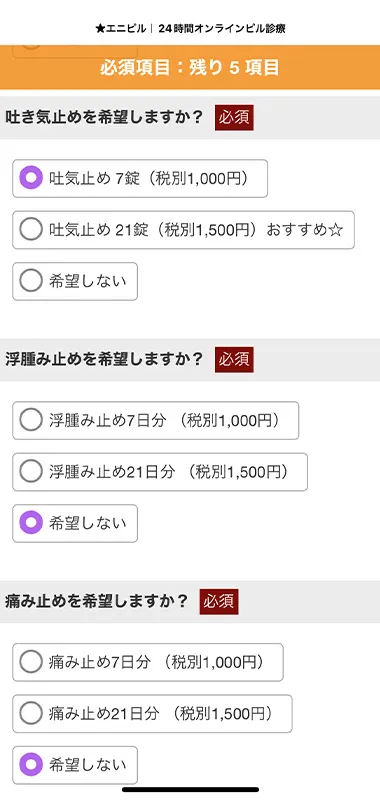
Task: Click the star icon in the title
Action: click(x=99, y=29)
